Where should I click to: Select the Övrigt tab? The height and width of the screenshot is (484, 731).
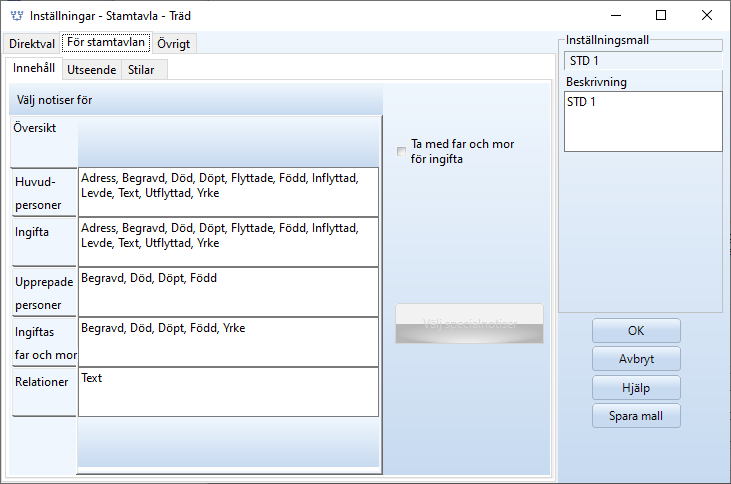(x=174, y=44)
